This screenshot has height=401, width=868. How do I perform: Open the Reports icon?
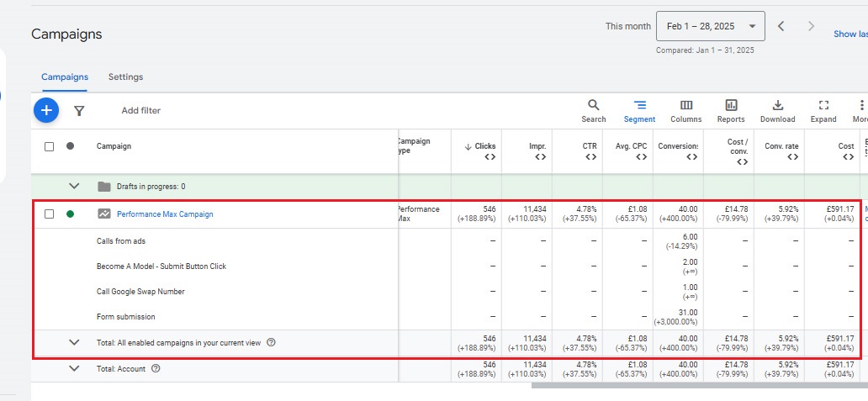731,105
